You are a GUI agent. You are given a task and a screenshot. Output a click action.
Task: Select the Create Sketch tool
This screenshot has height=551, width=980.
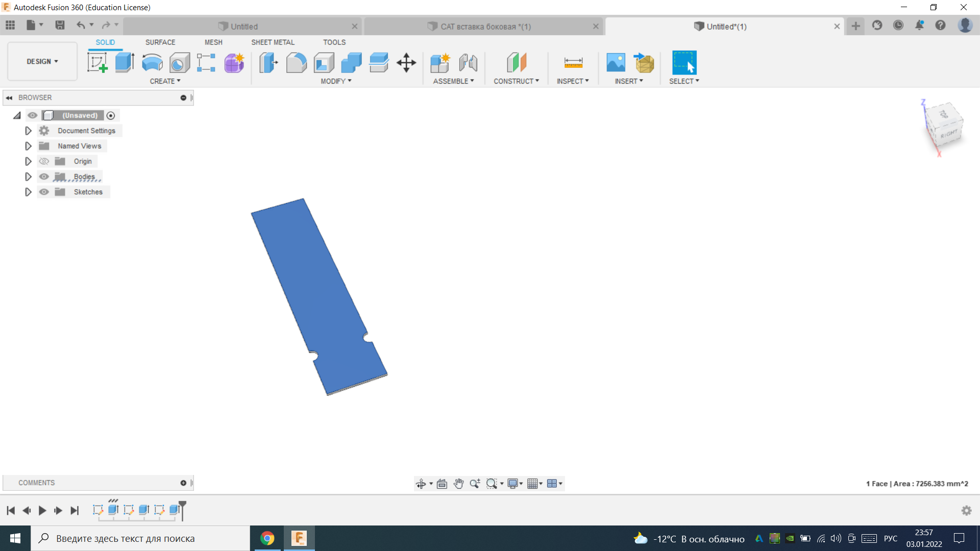coord(97,62)
